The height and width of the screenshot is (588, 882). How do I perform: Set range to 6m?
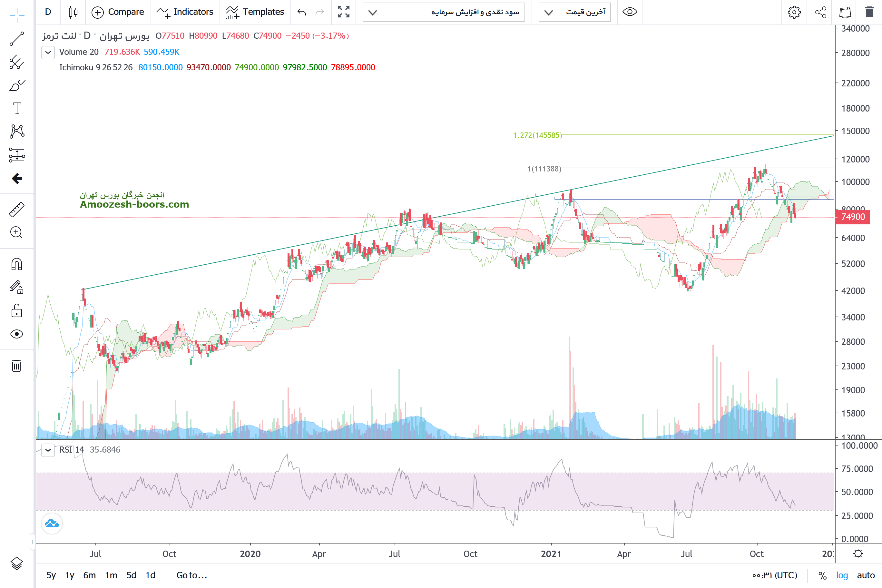click(89, 575)
